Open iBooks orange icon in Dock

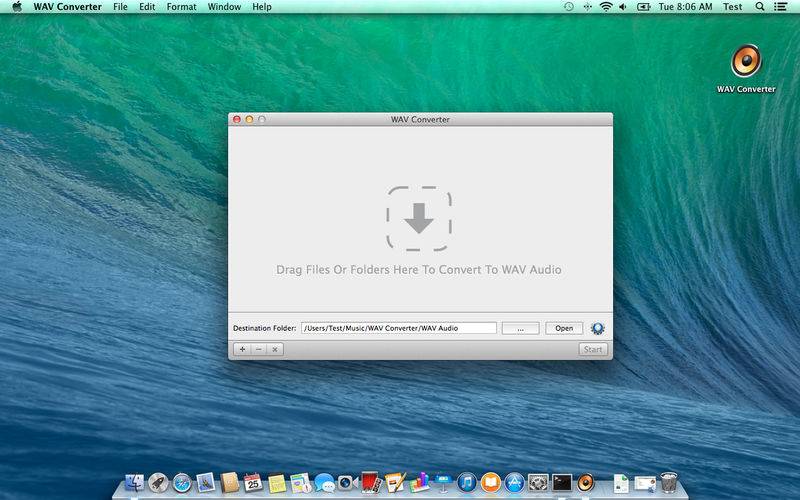point(490,482)
